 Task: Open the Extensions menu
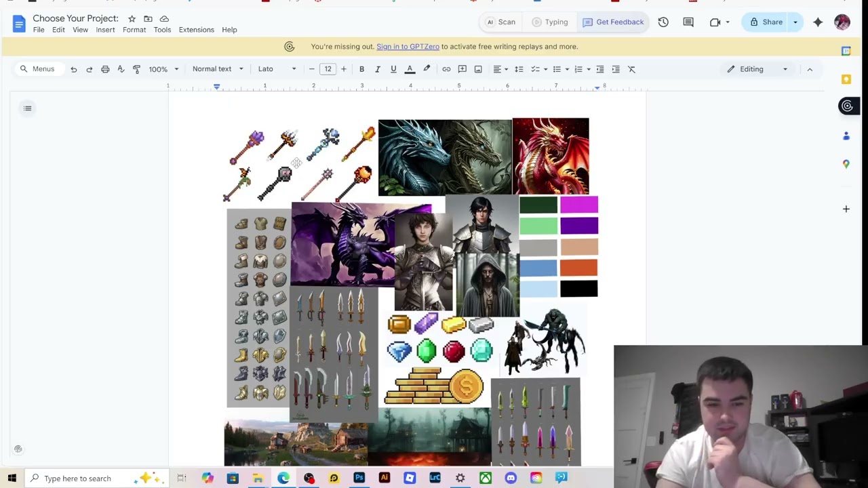[197, 30]
